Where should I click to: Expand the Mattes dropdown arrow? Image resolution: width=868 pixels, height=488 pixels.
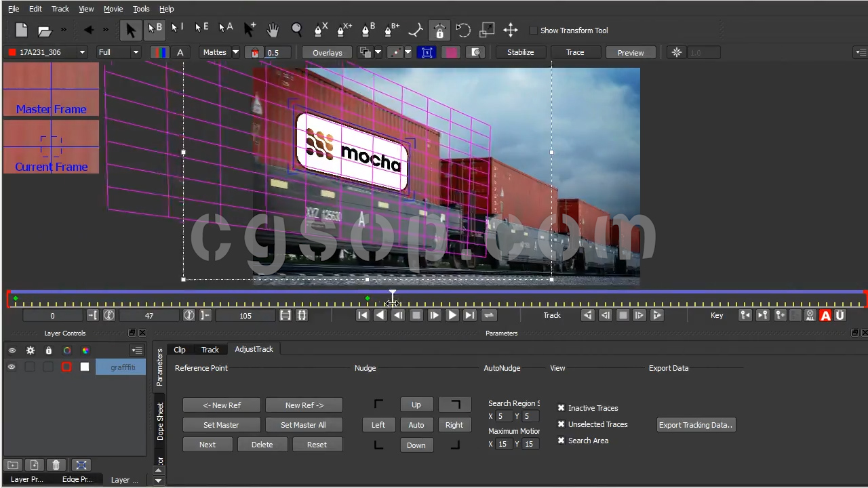point(235,52)
